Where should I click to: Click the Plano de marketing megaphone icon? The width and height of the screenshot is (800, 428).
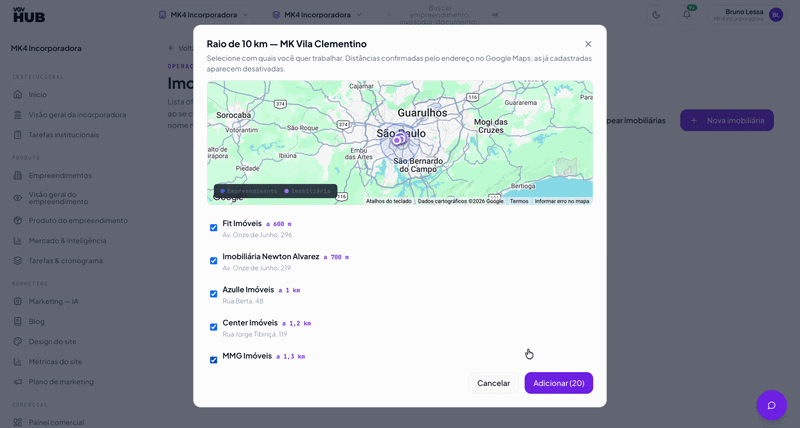(x=18, y=382)
